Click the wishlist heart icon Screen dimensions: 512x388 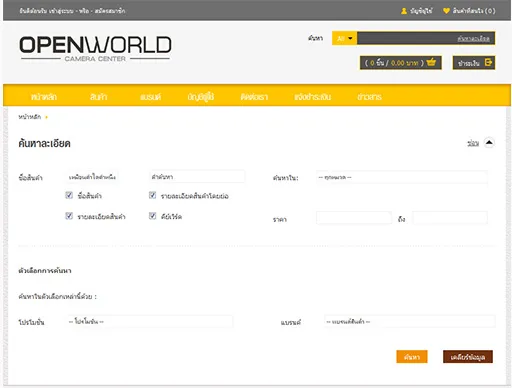tap(446, 11)
